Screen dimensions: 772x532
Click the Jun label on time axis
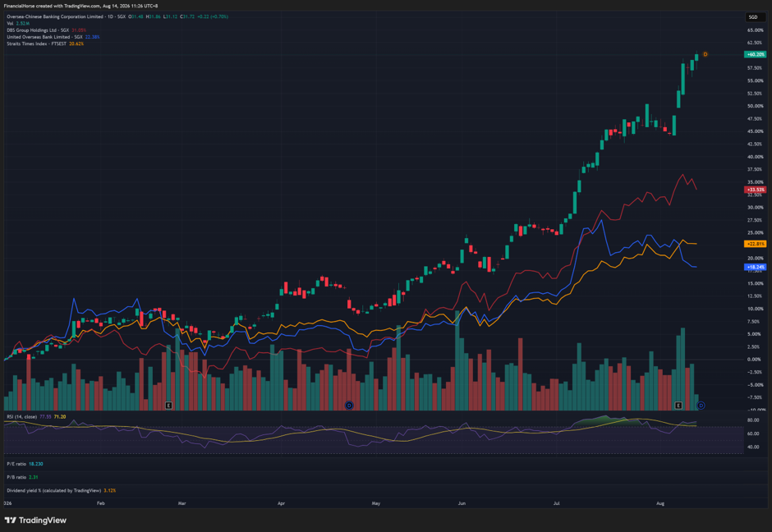(462, 503)
